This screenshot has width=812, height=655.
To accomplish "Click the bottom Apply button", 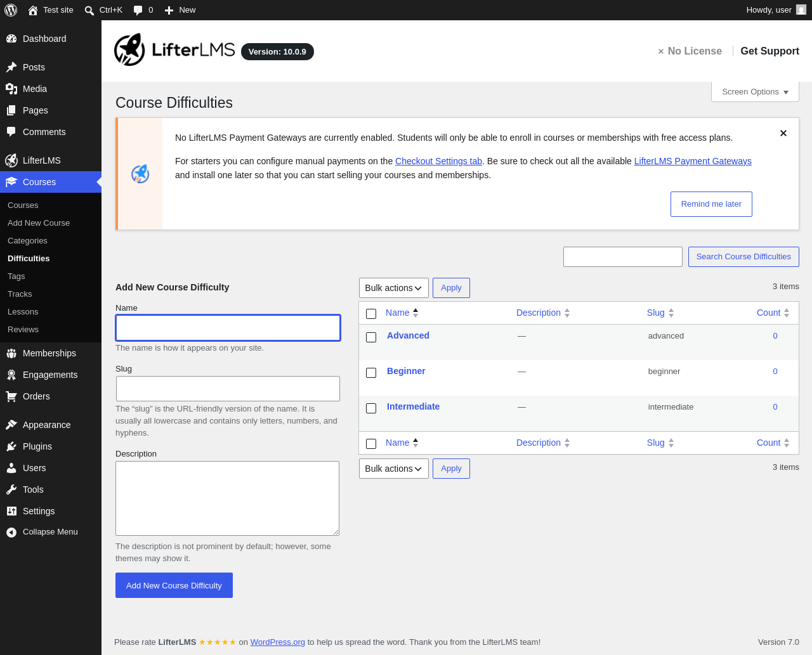I will tap(451, 469).
